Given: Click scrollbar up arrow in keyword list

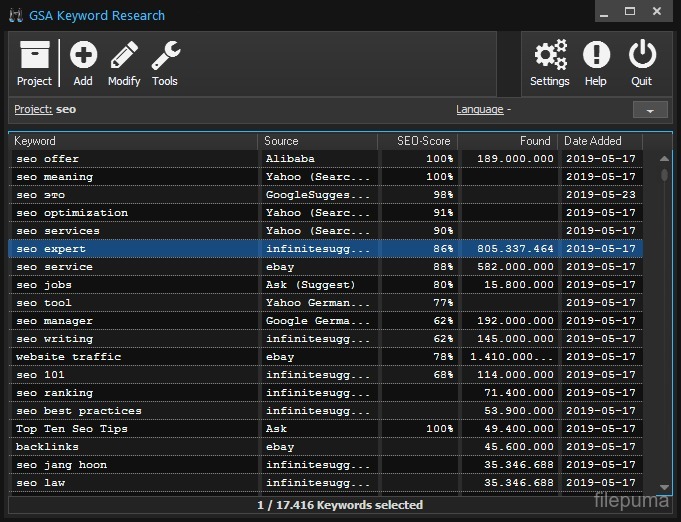Looking at the screenshot, I should (664, 158).
